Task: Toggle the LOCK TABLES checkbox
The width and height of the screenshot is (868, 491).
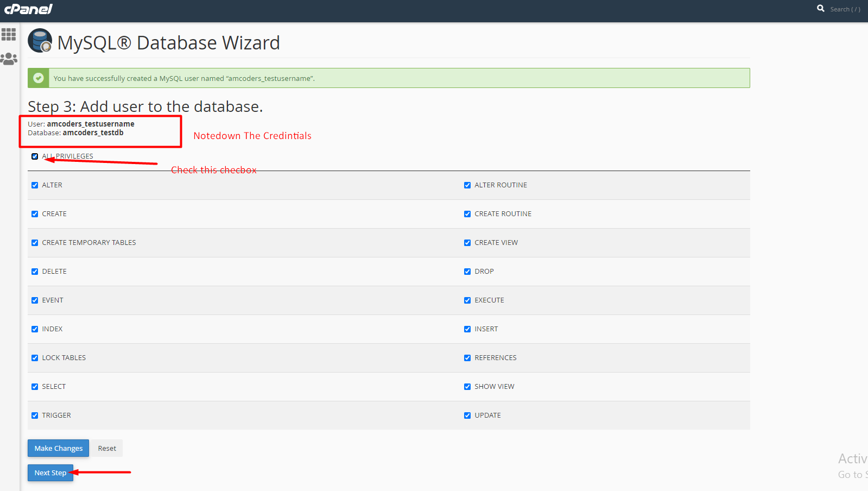Action: pos(35,358)
